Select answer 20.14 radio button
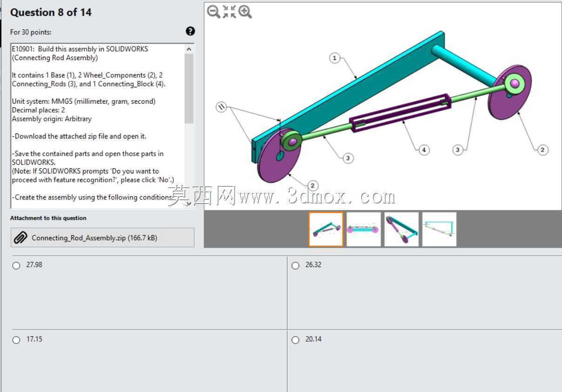 click(x=295, y=340)
